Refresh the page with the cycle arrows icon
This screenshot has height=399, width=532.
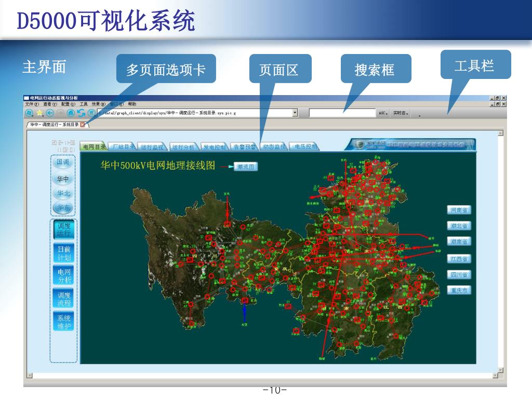pyautogui.click(x=81, y=113)
